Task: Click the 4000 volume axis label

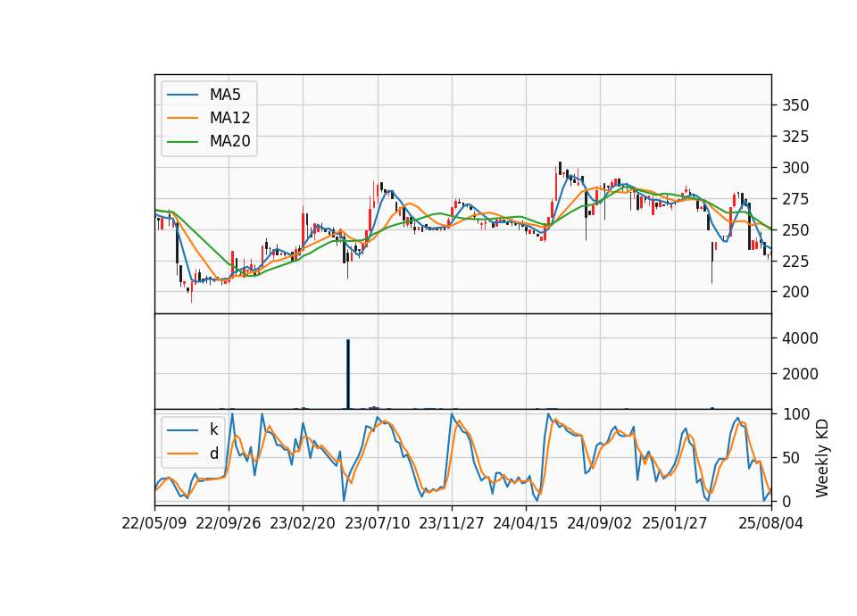Action: coord(800,338)
